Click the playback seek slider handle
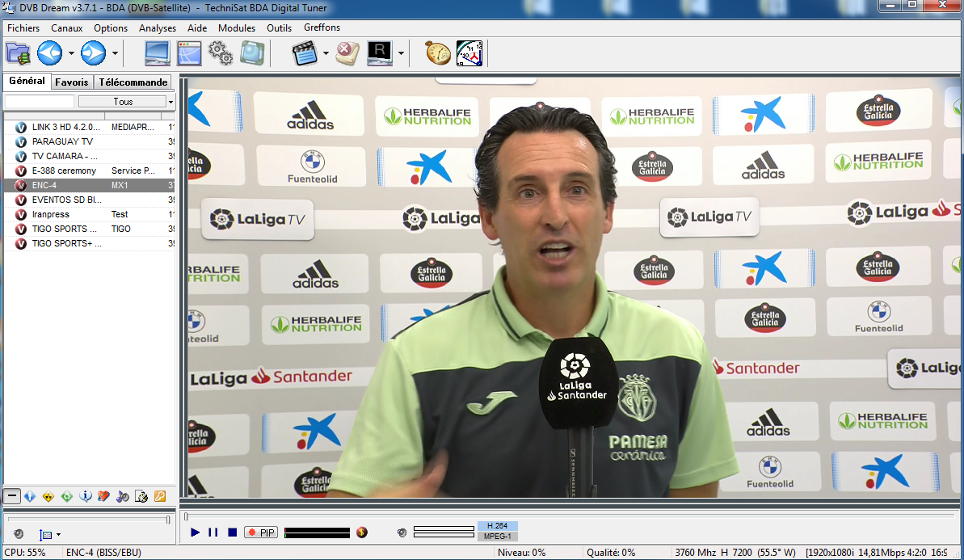The width and height of the screenshot is (964, 560). [x=187, y=516]
